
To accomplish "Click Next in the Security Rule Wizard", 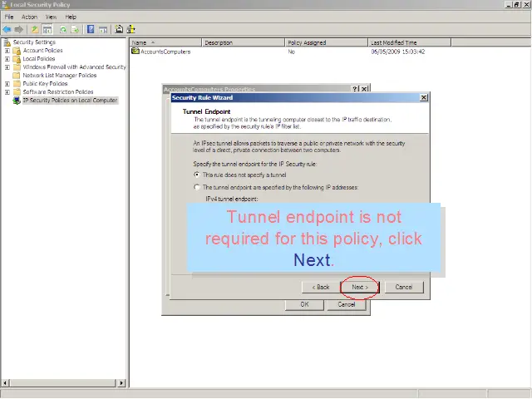I will point(359,287).
